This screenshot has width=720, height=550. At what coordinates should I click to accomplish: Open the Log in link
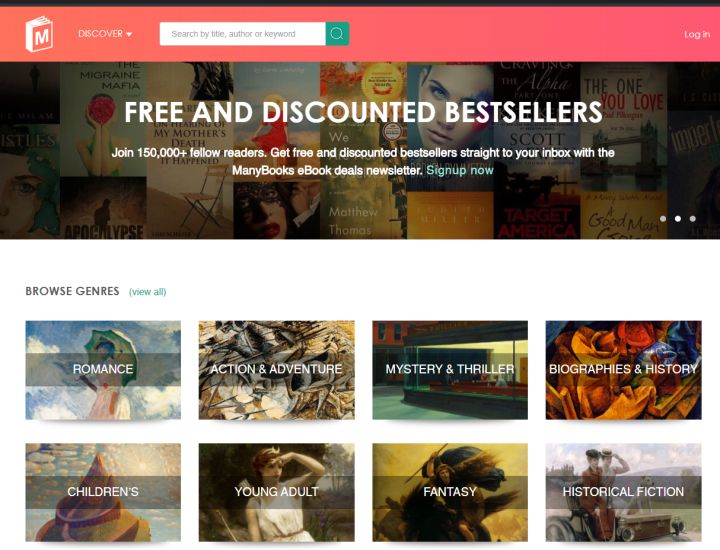[697, 34]
